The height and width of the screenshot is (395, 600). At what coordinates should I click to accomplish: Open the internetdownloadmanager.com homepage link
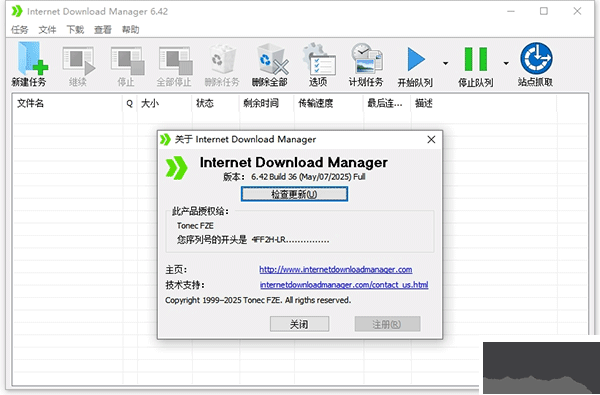coord(336,269)
